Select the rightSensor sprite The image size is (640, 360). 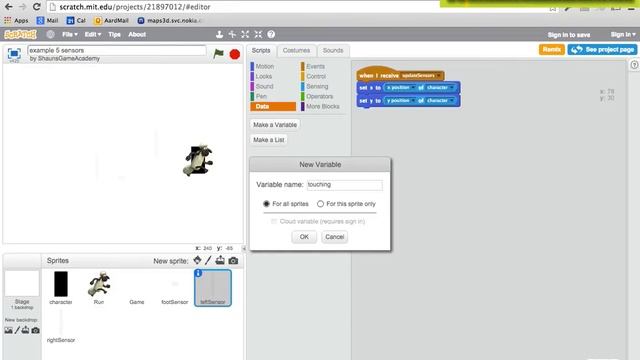tap(61, 326)
